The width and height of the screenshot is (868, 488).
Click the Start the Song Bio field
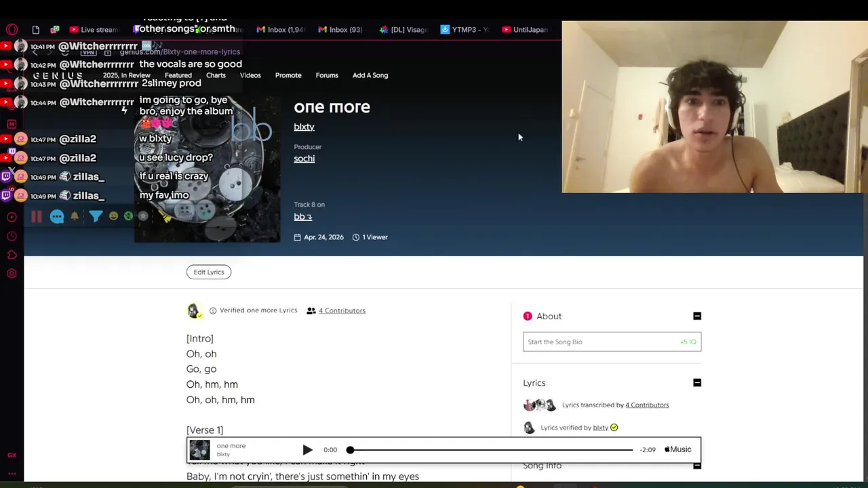[612, 342]
